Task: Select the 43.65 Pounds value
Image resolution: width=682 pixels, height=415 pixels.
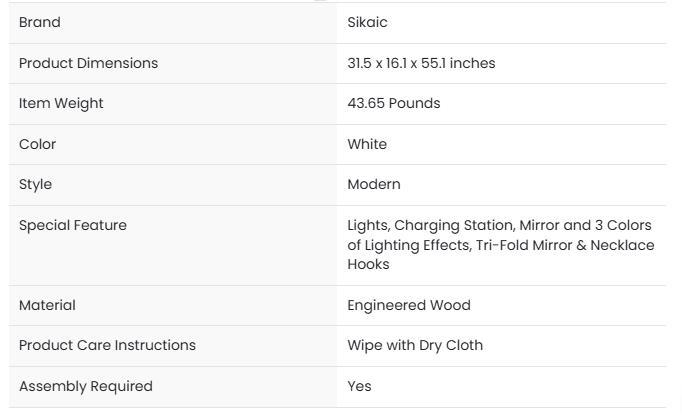Action: (x=393, y=103)
